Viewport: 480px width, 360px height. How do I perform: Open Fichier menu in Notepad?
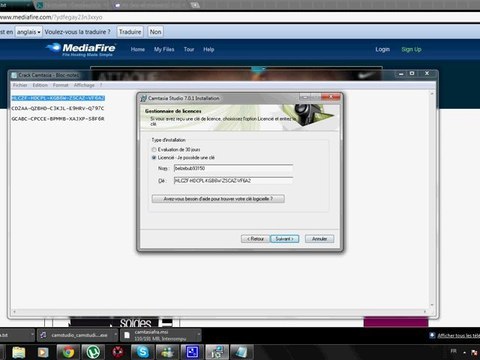[x=20, y=85]
